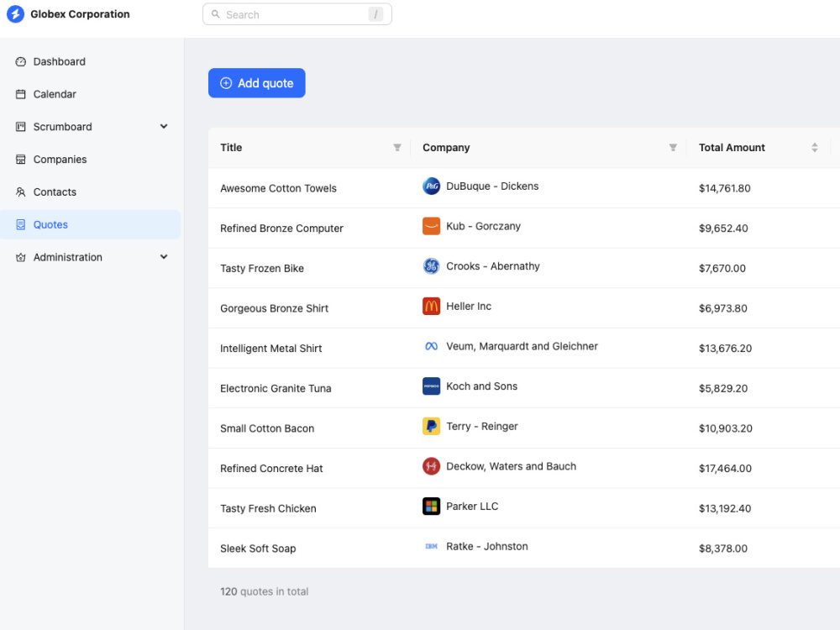The height and width of the screenshot is (630, 840).
Task: Select the Tasty Frozen Bike quote
Action: (262, 269)
